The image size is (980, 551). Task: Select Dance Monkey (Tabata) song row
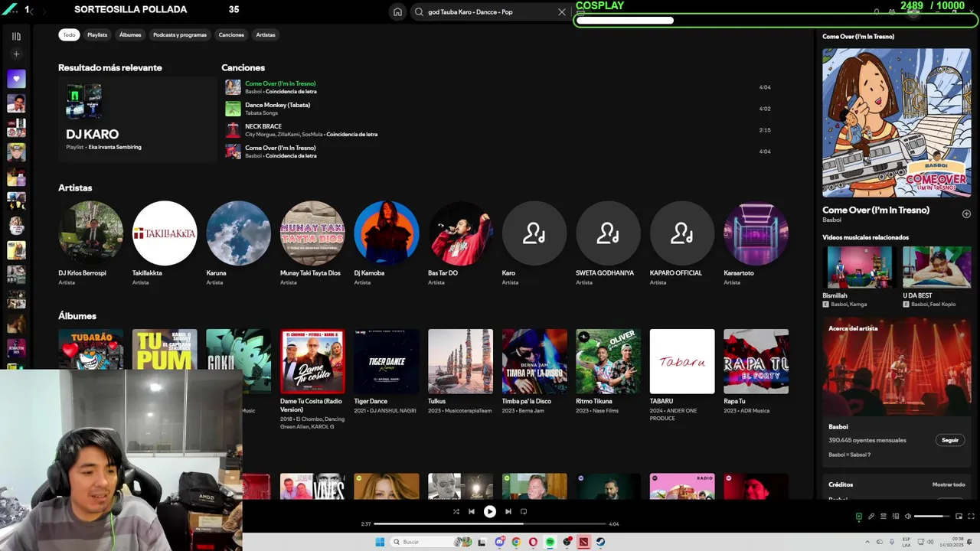click(498, 109)
